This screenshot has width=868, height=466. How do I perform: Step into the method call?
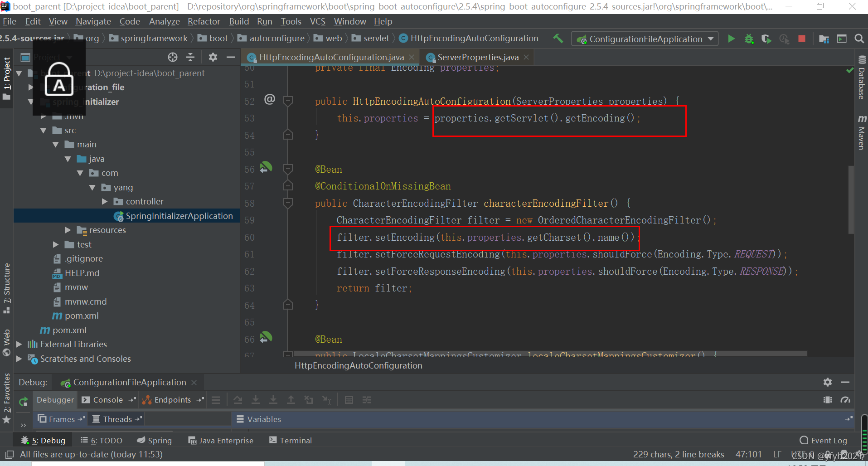coord(256,399)
